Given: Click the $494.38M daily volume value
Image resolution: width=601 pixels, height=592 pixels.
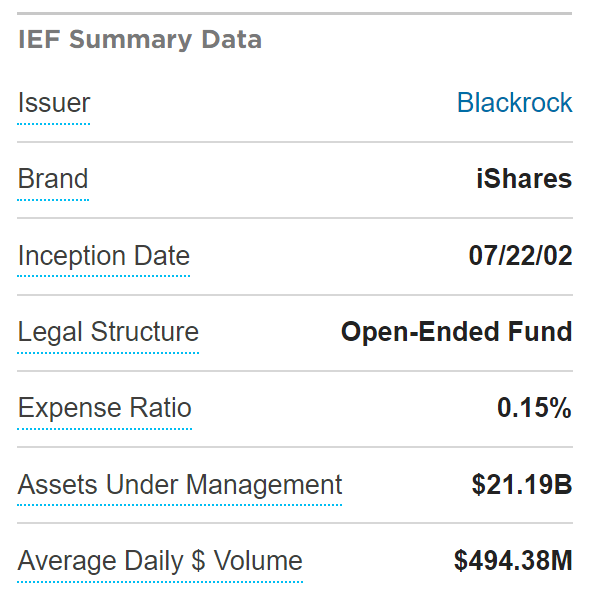Looking at the screenshot, I should pyautogui.click(x=512, y=561).
